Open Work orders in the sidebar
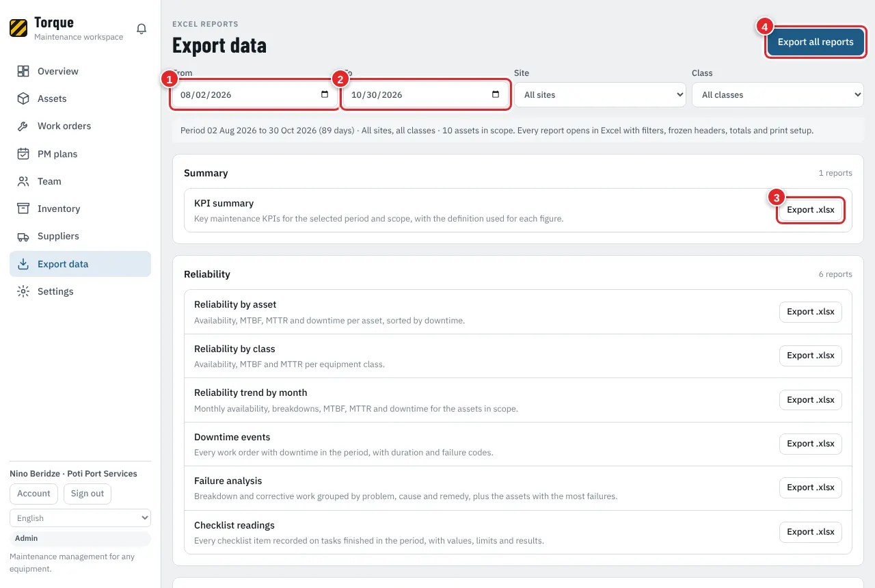Viewport: 875px width, 588px height. click(80, 126)
